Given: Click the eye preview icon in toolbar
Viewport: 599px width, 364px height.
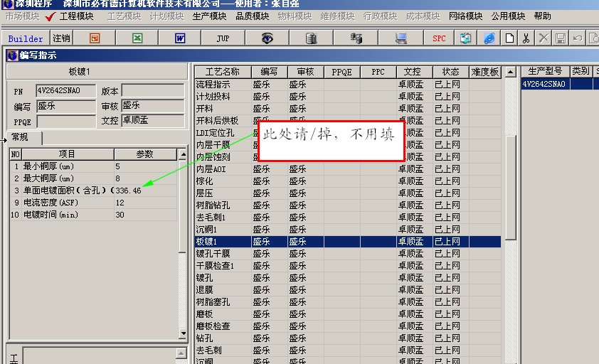Looking at the screenshot, I should point(267,38).
